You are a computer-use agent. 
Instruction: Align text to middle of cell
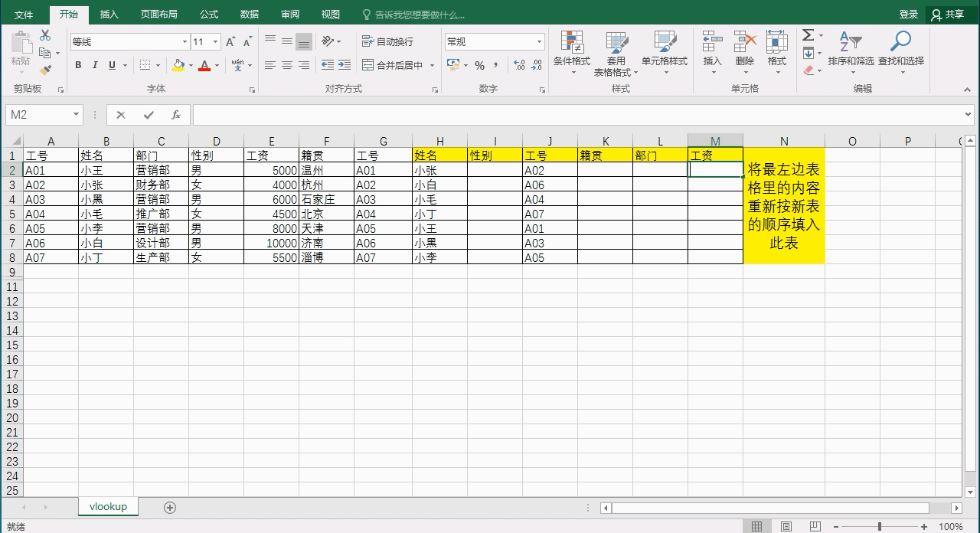click(287, 41)
